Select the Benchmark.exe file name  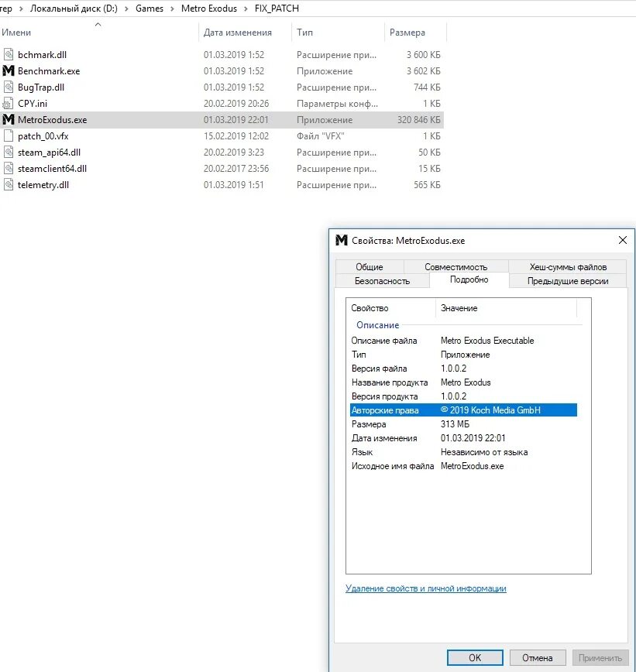coord(49,70)
